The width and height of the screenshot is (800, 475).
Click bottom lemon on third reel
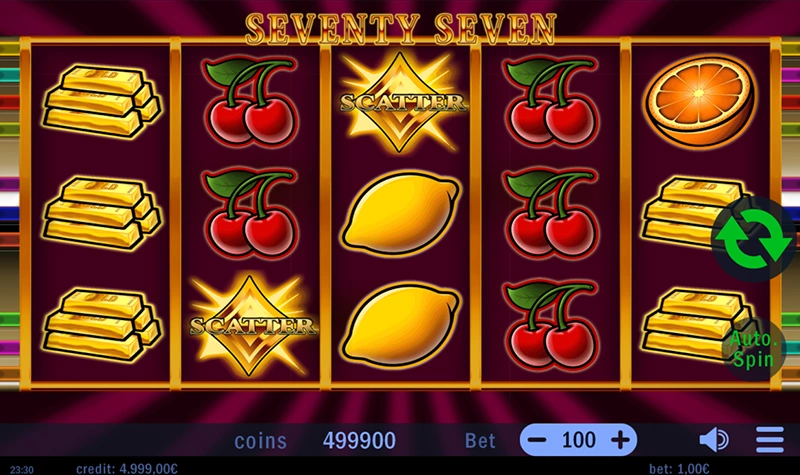pyautogui.click(x=401, y=324)
